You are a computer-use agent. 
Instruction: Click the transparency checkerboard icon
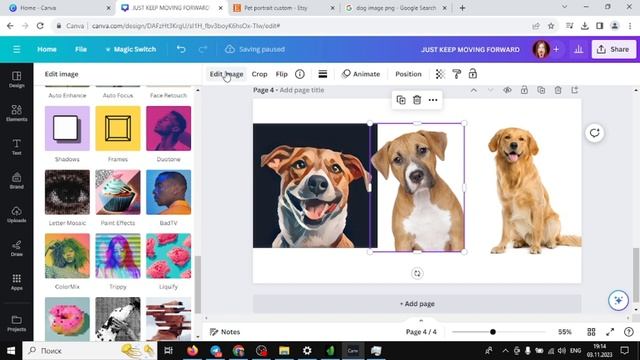(x=440, y=74)
